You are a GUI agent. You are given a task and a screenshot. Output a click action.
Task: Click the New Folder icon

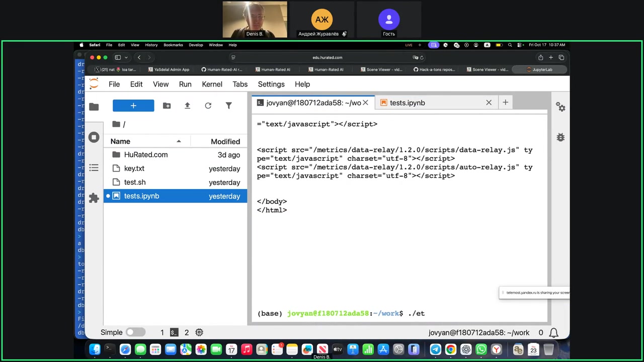tap(167, 106)
